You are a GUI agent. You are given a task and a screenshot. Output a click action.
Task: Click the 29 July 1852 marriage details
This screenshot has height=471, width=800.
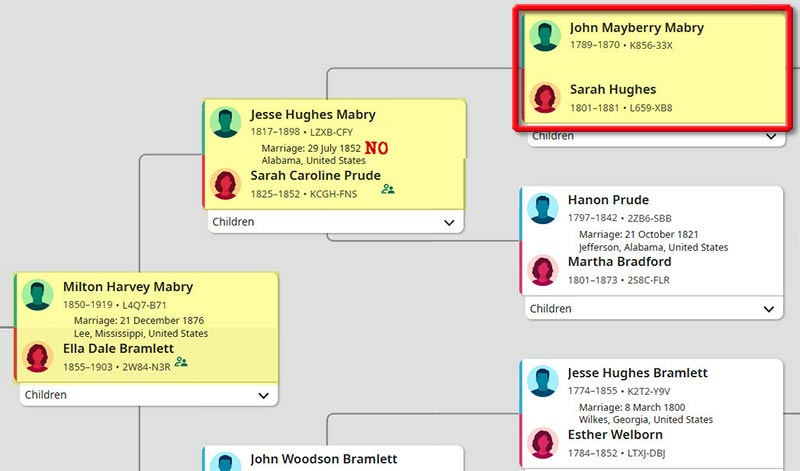310,149
